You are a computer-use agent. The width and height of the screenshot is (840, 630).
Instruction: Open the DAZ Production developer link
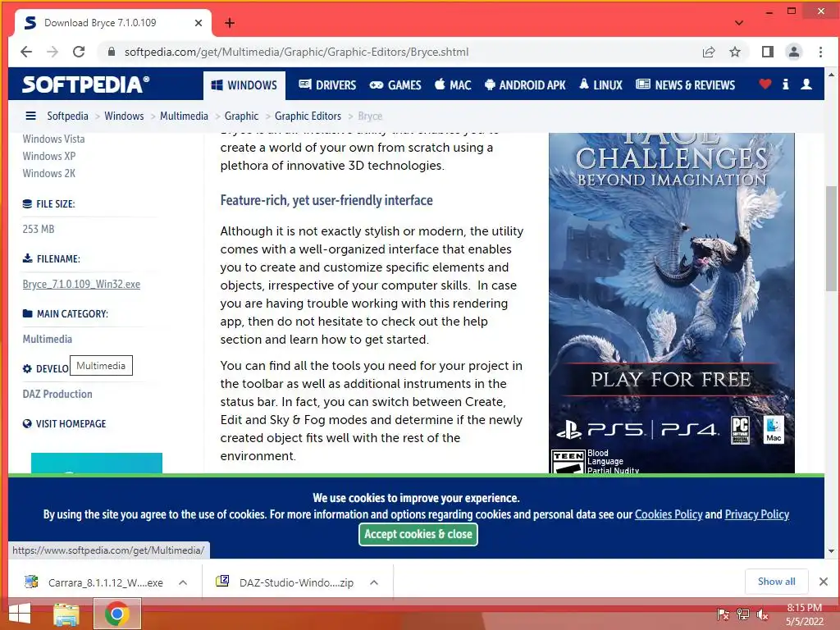click(57, 394)
